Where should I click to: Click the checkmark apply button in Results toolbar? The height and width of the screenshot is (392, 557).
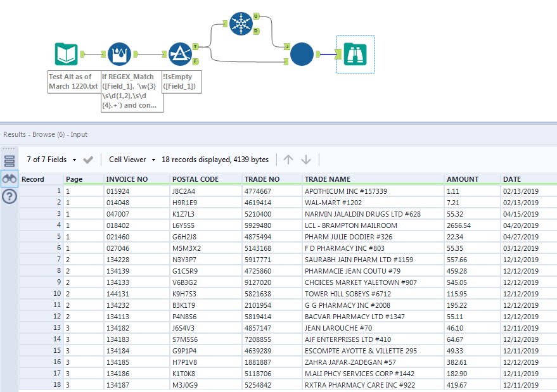(x=88, y=160)
